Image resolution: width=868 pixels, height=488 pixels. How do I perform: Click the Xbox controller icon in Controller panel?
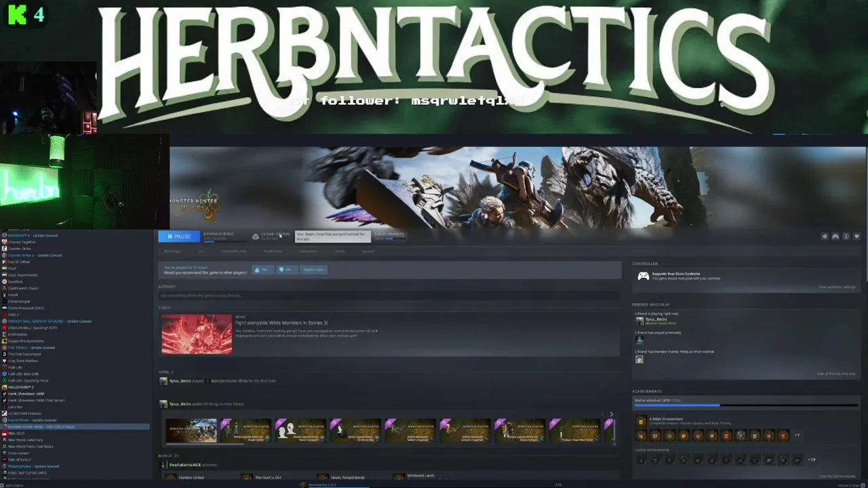(x=644, y=276)
